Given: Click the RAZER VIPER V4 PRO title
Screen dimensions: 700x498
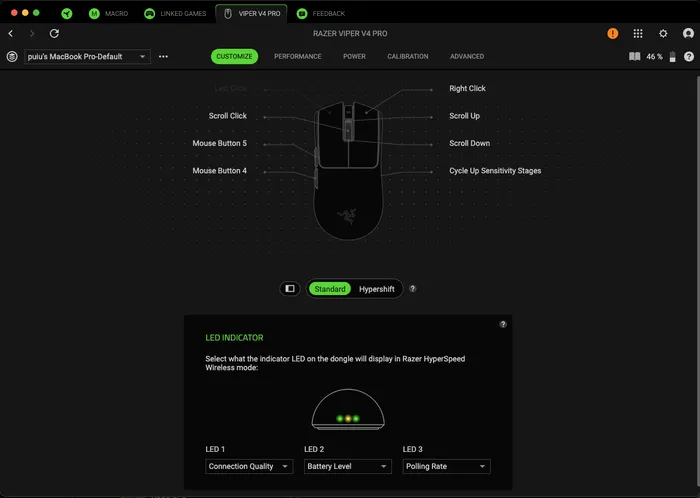Looking at the screenshot, I should pos(350,33).
